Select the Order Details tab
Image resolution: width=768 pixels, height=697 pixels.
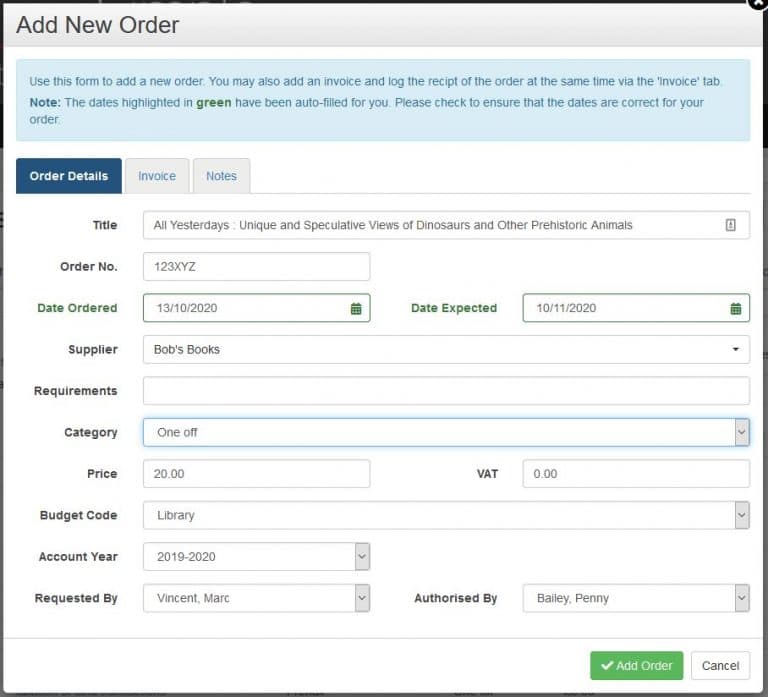[x=69, y=176]
